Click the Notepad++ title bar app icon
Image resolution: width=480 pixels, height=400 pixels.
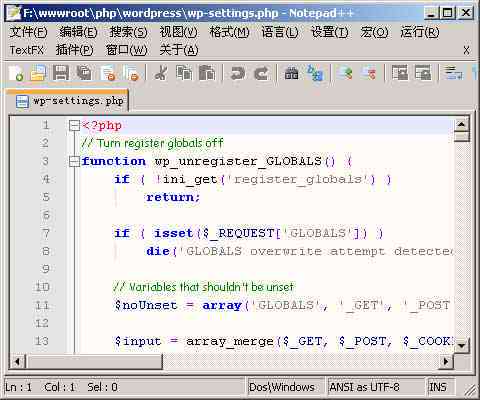click(14, 13)
